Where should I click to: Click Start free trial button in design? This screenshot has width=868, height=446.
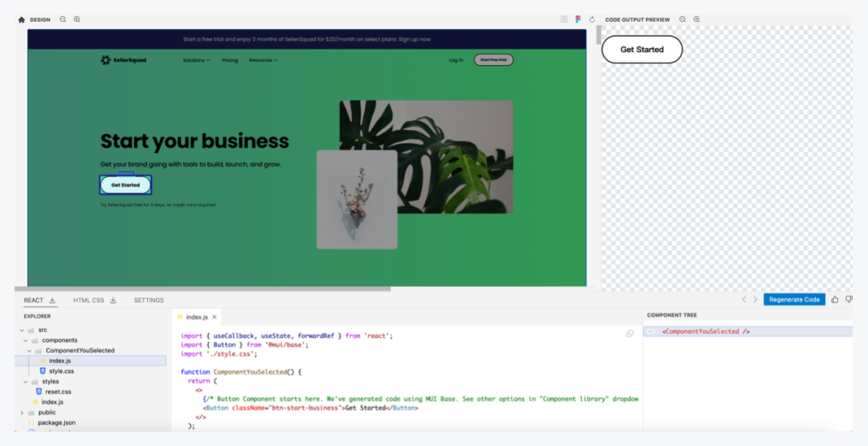[x=493, y=59]
